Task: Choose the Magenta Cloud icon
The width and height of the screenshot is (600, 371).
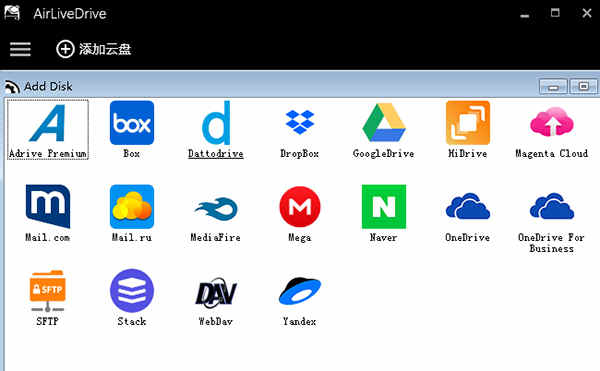Action: [x=551, y=122]
